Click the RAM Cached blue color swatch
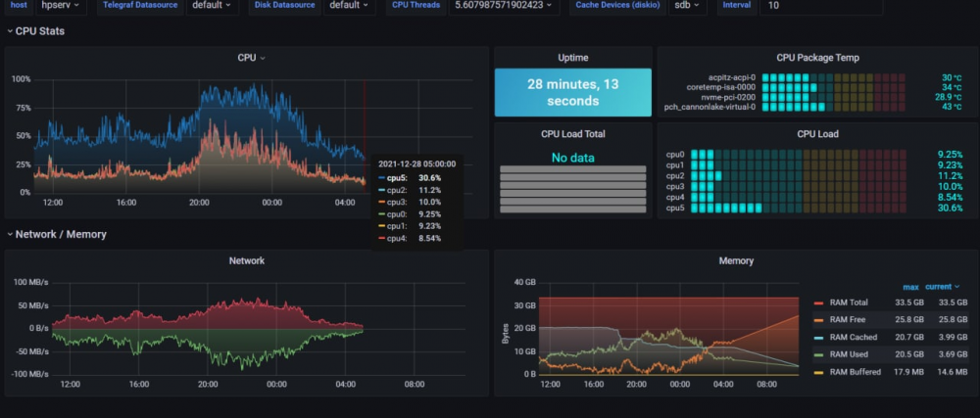 pyautogui.click(x=818, y=338)
